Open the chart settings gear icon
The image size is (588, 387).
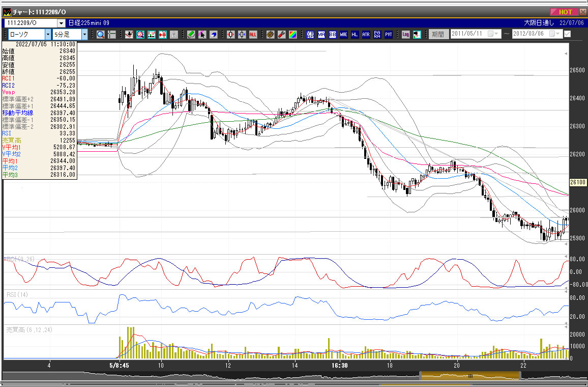coord(271,35)
